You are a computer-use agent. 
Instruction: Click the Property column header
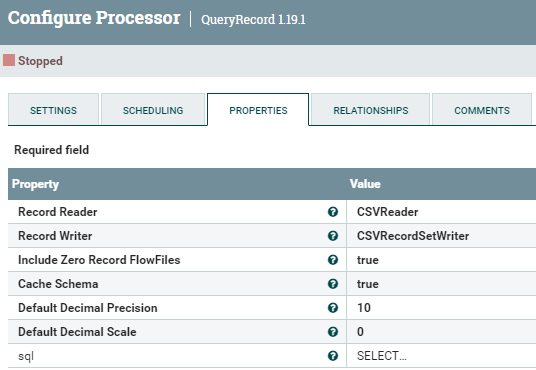[x=36, y=184]
